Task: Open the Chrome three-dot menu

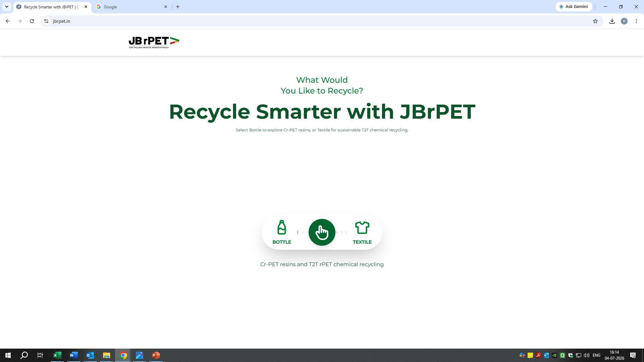Action: (636, 21)
